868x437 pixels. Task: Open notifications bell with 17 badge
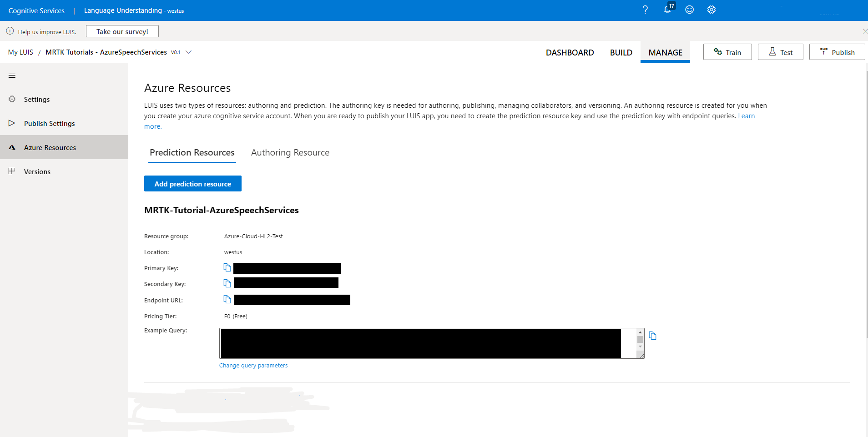pyautogui.click(x=669, y=9)
